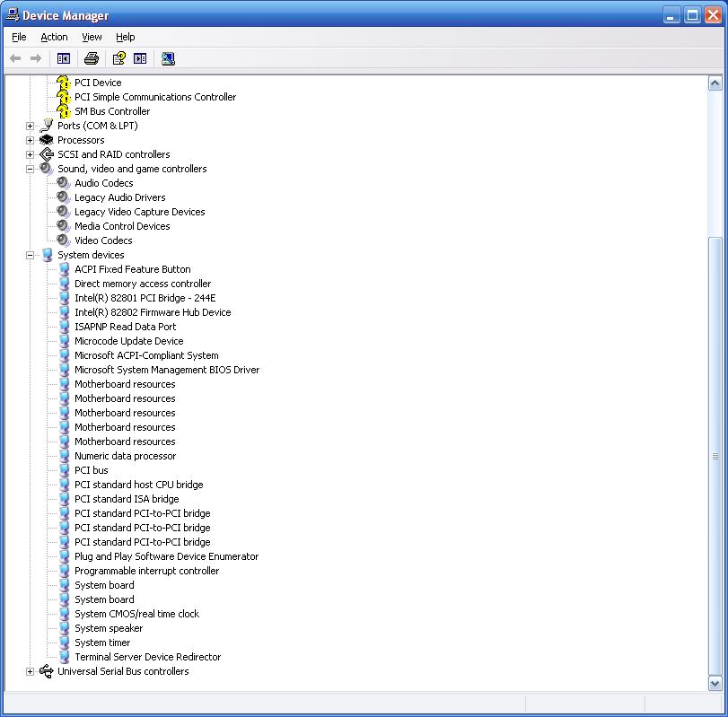Open the Action menu
728x717 pixels.
(x=54, y=37)
